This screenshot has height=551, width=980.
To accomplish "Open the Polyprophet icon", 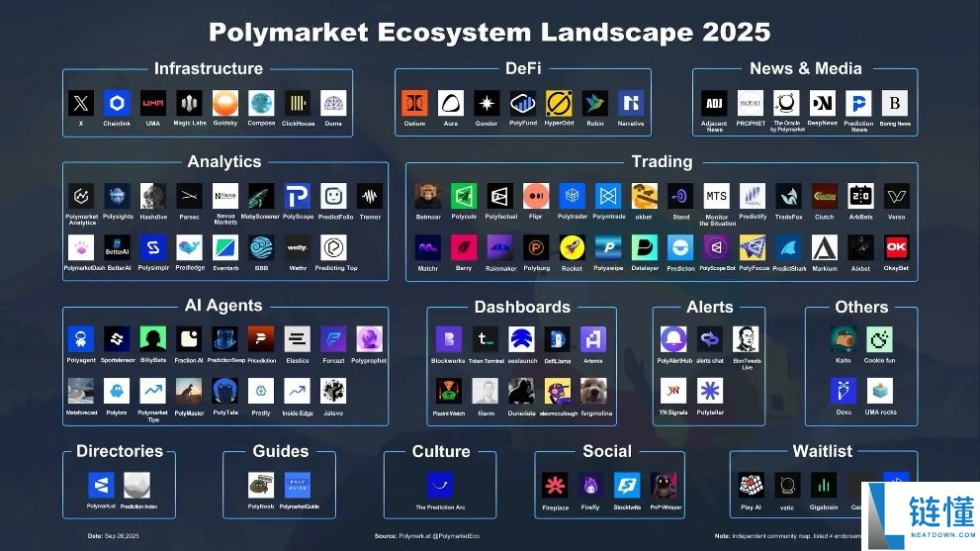I will tap(369, 339).
